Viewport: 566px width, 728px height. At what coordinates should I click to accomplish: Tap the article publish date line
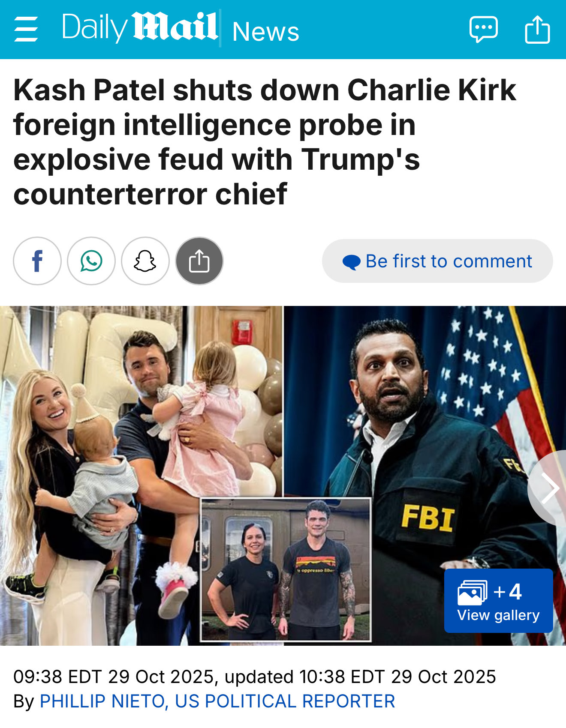coord(254,677)
